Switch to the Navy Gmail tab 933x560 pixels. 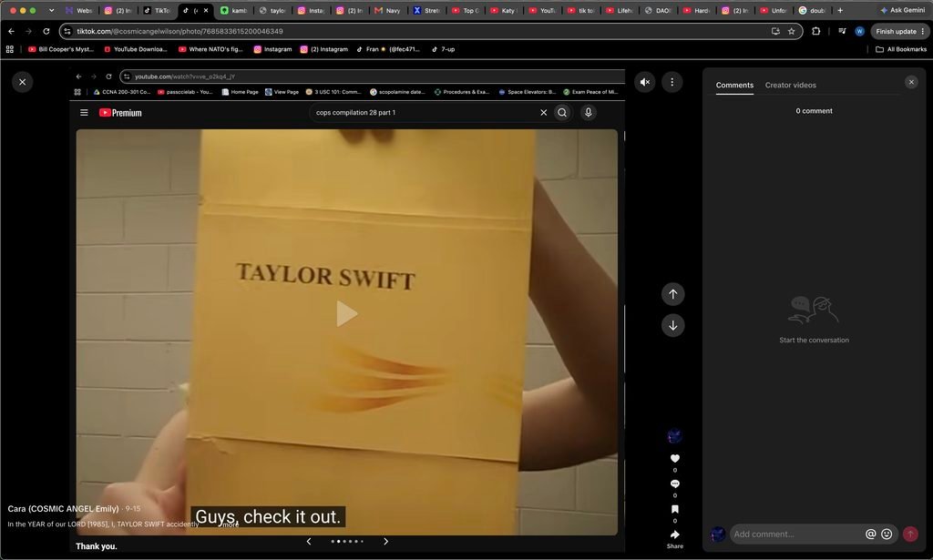click(x=387, y=10)
